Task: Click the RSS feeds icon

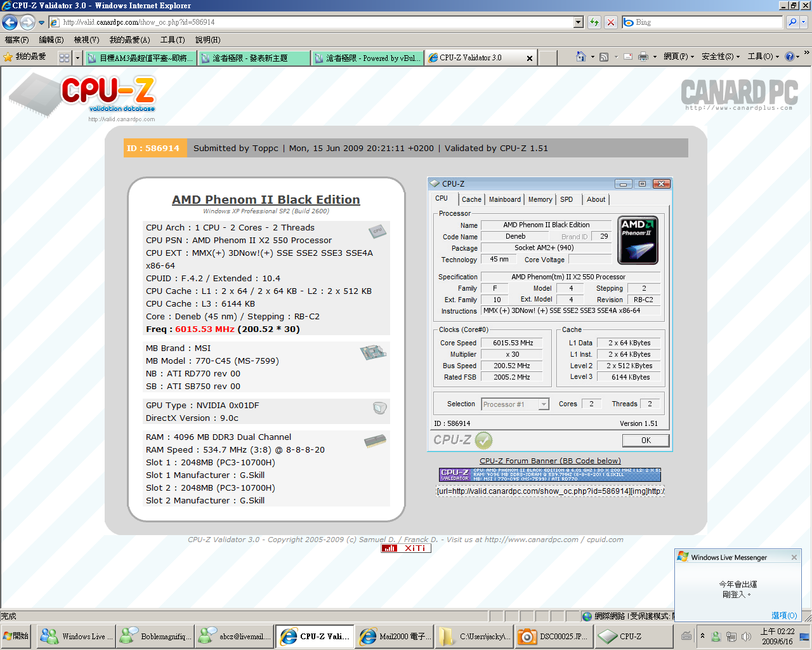Action: point(604,56)
